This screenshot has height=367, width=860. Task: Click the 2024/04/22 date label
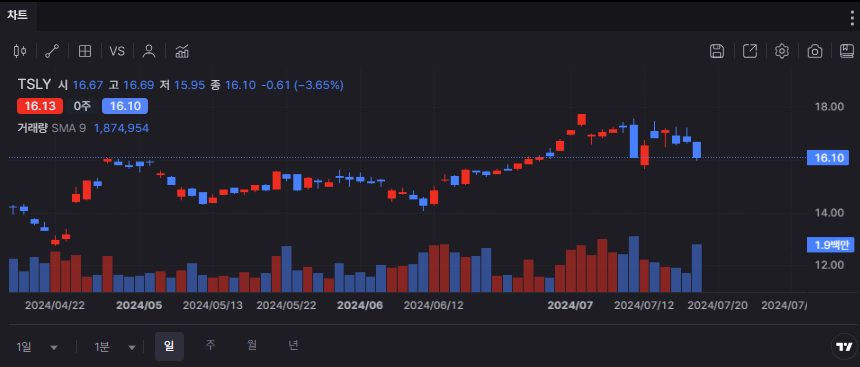click(x=55, y=305)
